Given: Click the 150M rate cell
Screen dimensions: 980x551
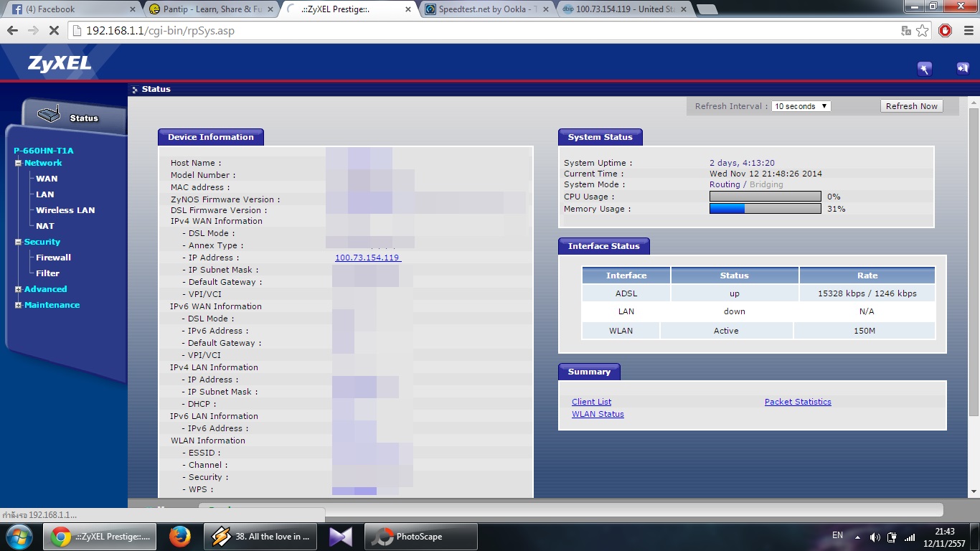Looking at the screenshot, I should click(x=864, y=331).
